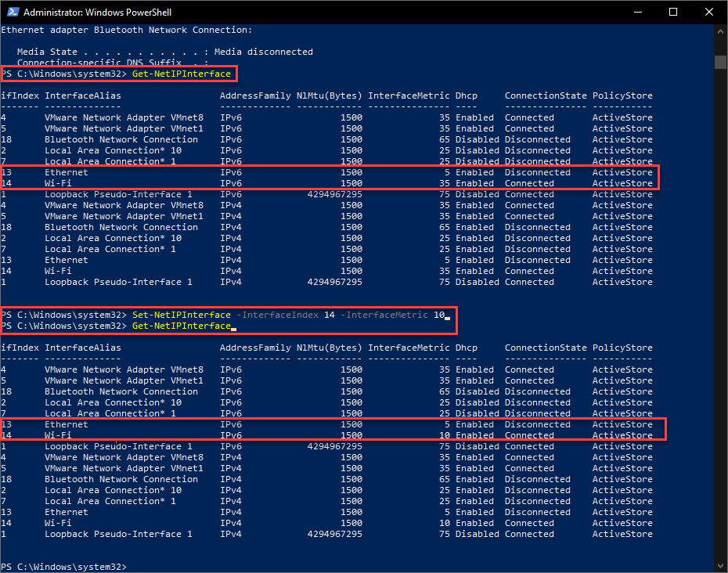Close the Administrator PowerShell window
The height and width of the screenshot is (573, 728).
(709, 12)
